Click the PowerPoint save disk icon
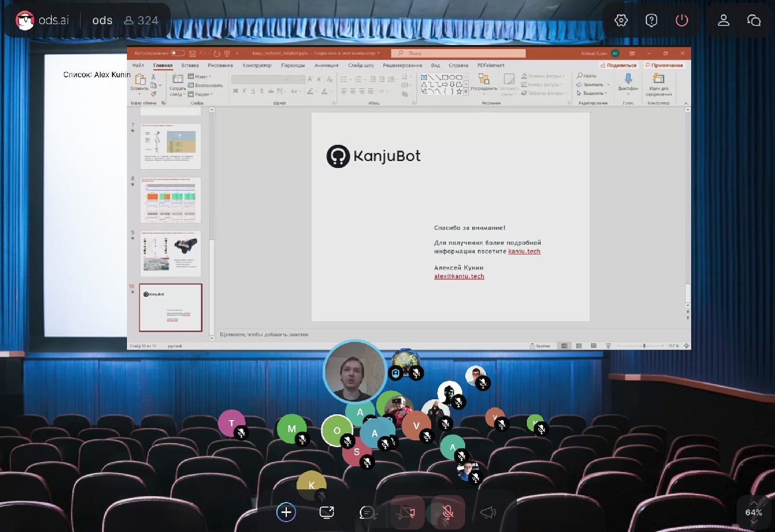 [192, 53]
